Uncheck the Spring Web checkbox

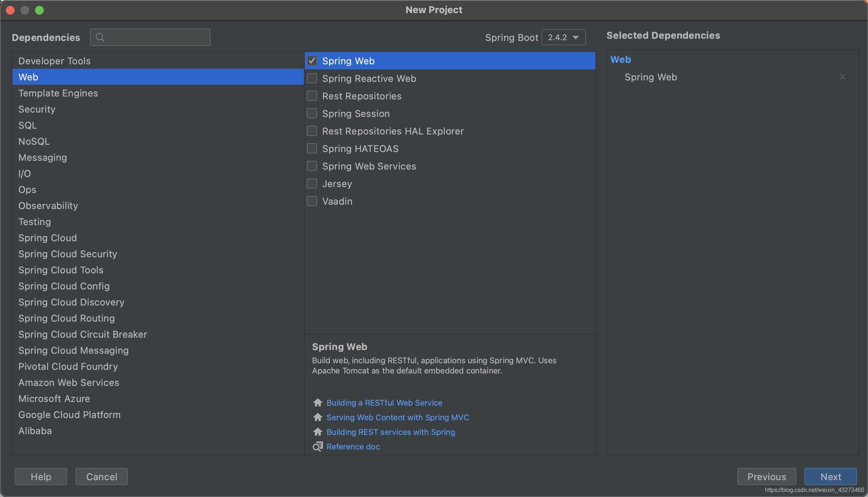[x=312, y=61]
